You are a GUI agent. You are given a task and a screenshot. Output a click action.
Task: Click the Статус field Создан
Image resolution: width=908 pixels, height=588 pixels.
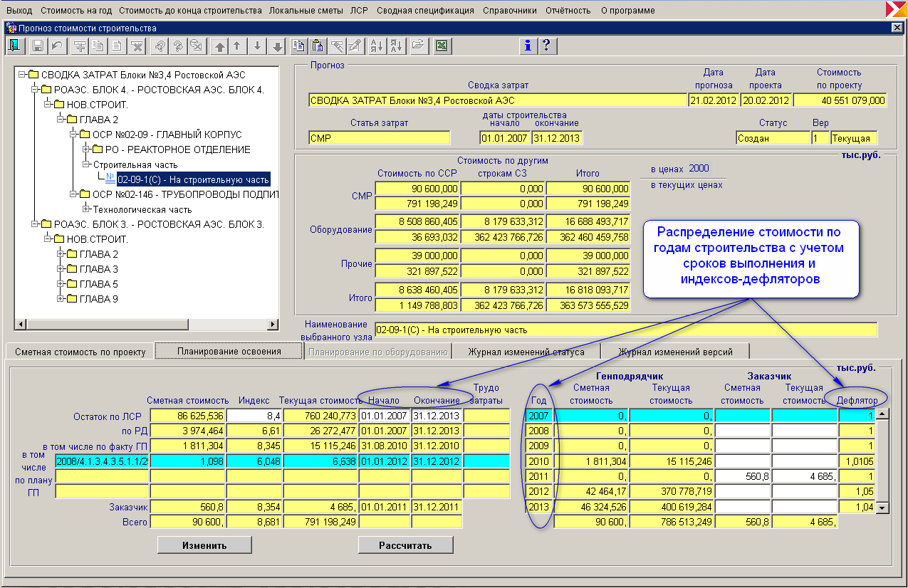773,138
